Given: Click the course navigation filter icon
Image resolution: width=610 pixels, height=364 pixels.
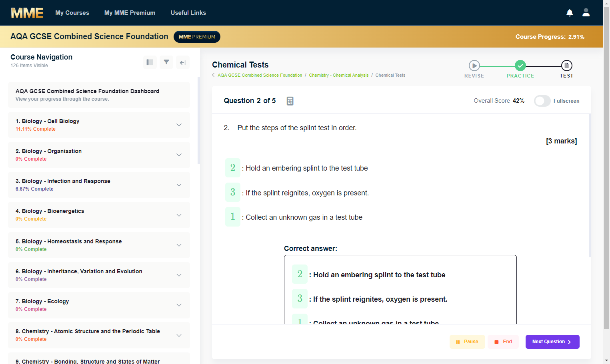Looking at the screenshot, I should [x=166, y=62].
